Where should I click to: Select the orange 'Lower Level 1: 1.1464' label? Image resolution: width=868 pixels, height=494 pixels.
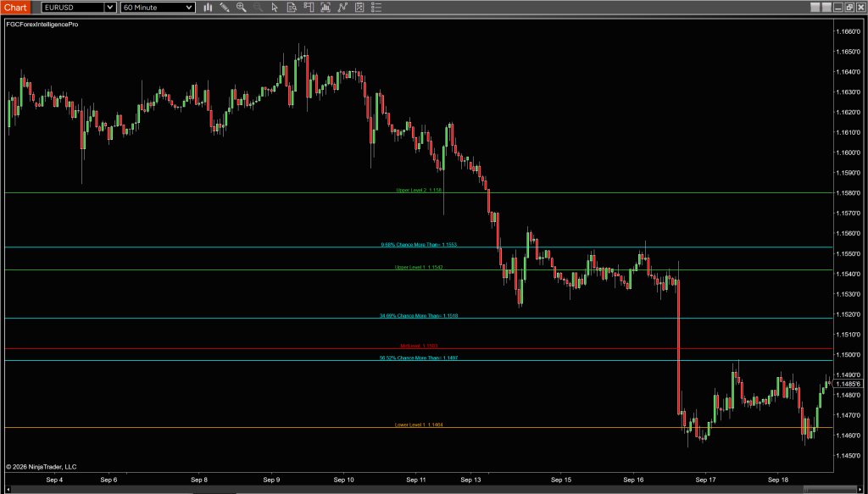(419, 425)
